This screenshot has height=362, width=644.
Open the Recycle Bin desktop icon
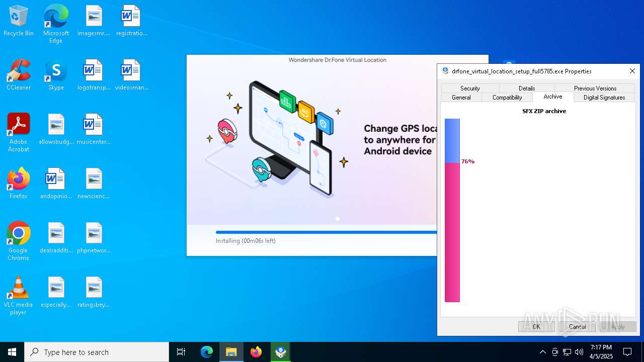(x=19, y=21)
